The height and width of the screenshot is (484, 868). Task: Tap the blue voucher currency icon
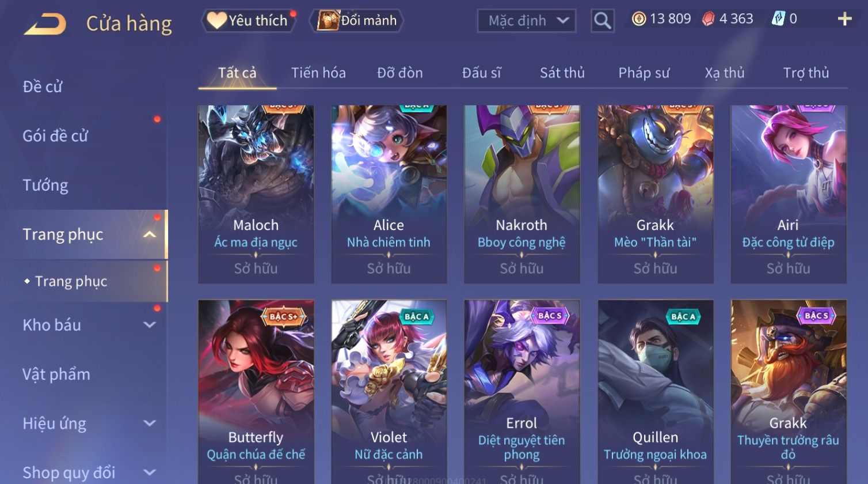778,19
